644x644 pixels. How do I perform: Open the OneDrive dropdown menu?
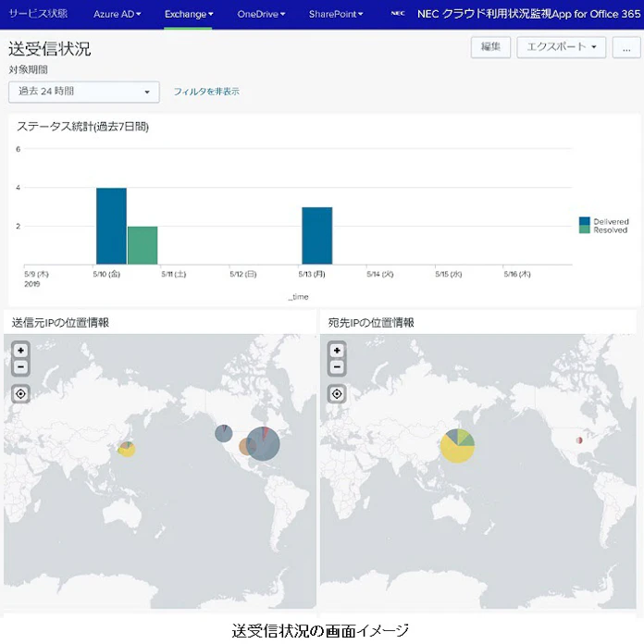261,14
